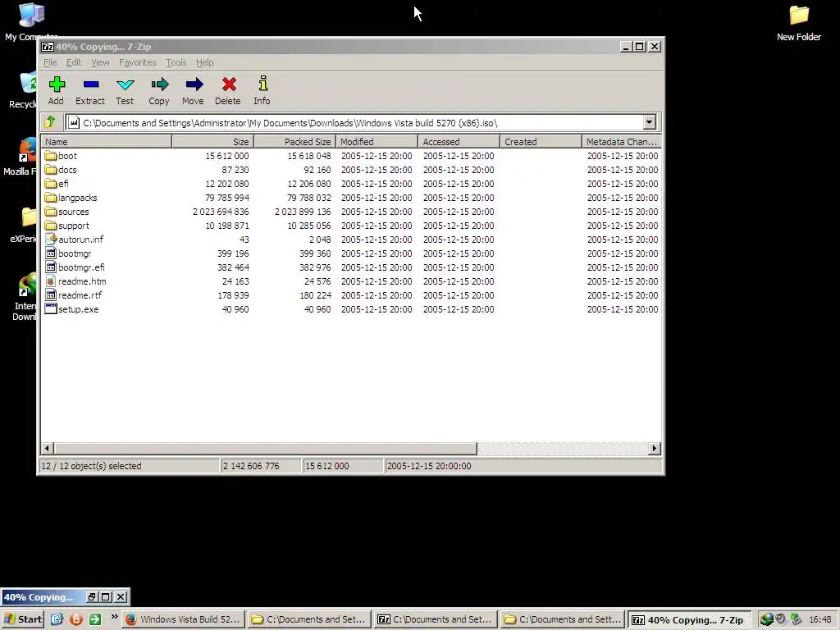Sort by Packed Size column header
Image resolution: width=840 pixels, height=630 pixels.
pyautogui.click(x=294, y=142)
